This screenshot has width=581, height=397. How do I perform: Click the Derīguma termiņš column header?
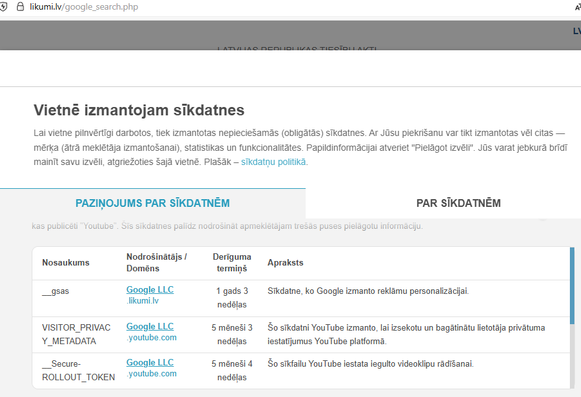(232, 262)
